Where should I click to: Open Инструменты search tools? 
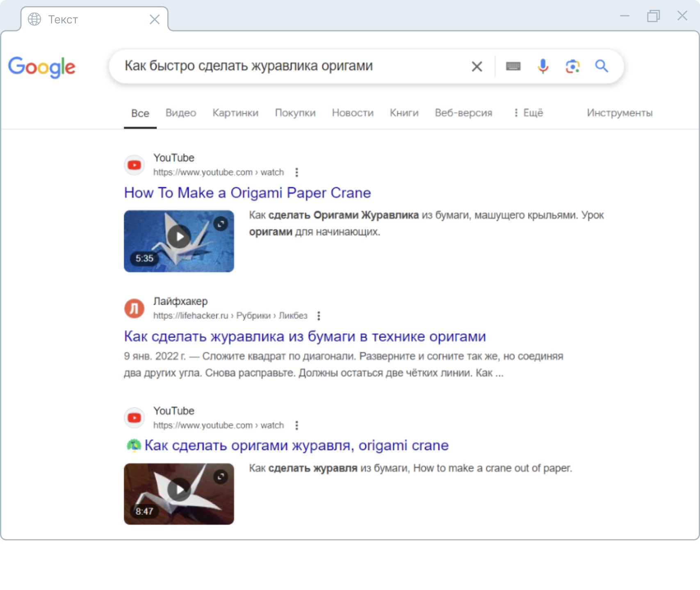tap(620, 113)
